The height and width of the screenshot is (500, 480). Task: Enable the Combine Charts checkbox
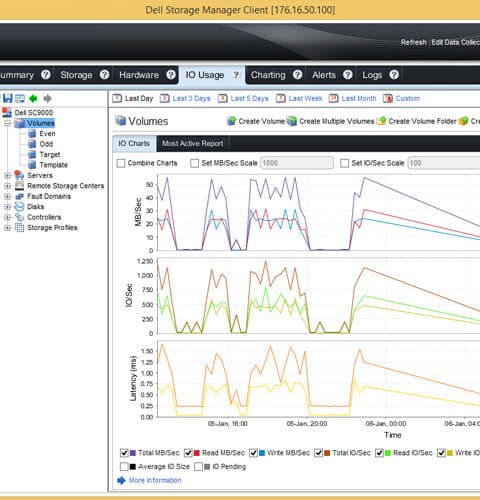click(x=121, y=163)
